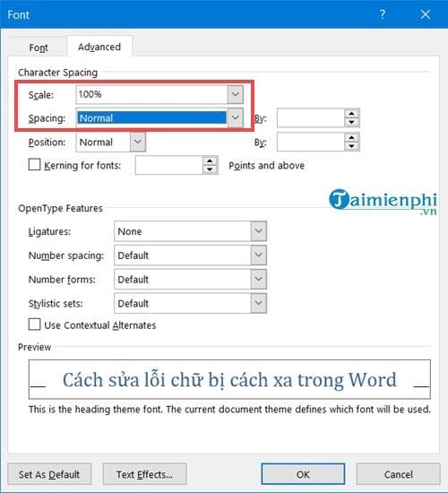Click the OpenType Features heading
448x493 pixels.
tap(60, 208)
